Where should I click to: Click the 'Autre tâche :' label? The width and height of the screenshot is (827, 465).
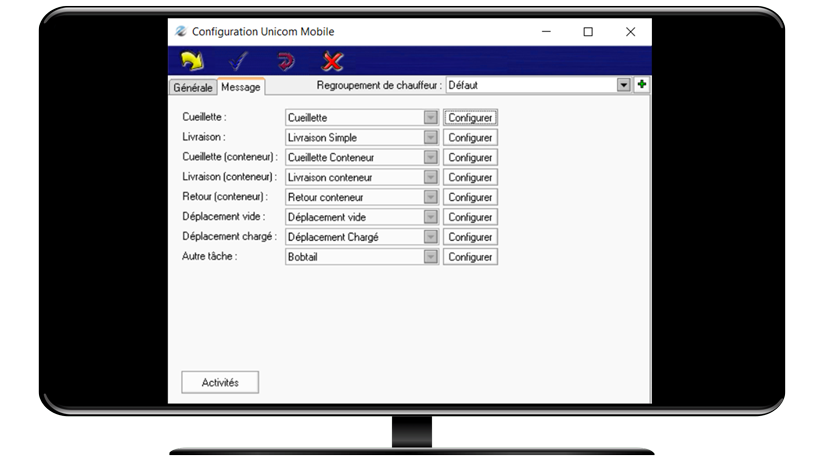click(209, 256)
